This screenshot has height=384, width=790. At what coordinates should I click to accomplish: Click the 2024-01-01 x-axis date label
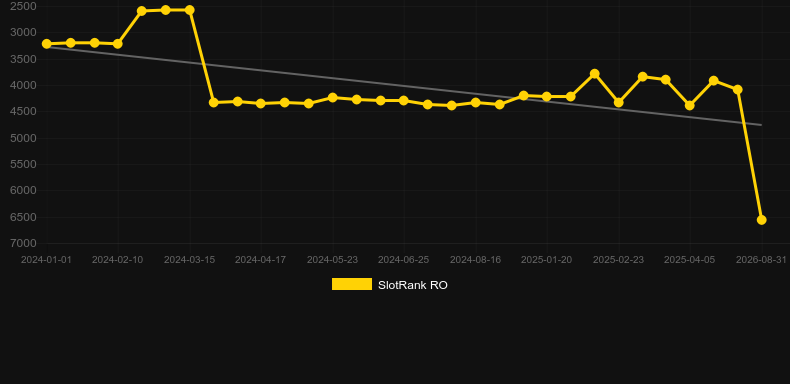[46, 260]
